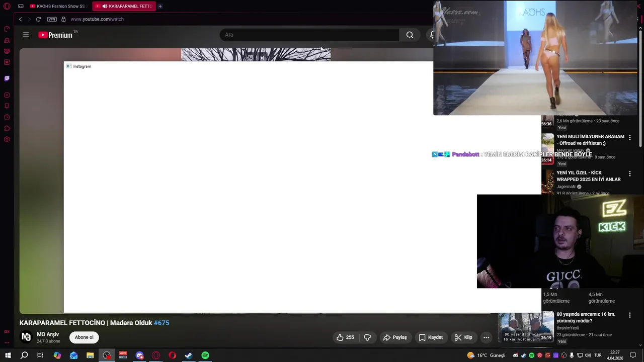
Task: Open the 16°C Güneşli weather widget
Action: pos(486,355)
